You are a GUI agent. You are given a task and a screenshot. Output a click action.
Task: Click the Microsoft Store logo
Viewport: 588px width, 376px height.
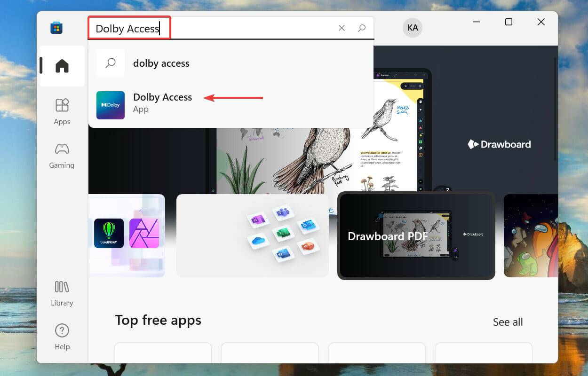pyautogui.click(x=56, y=28)
